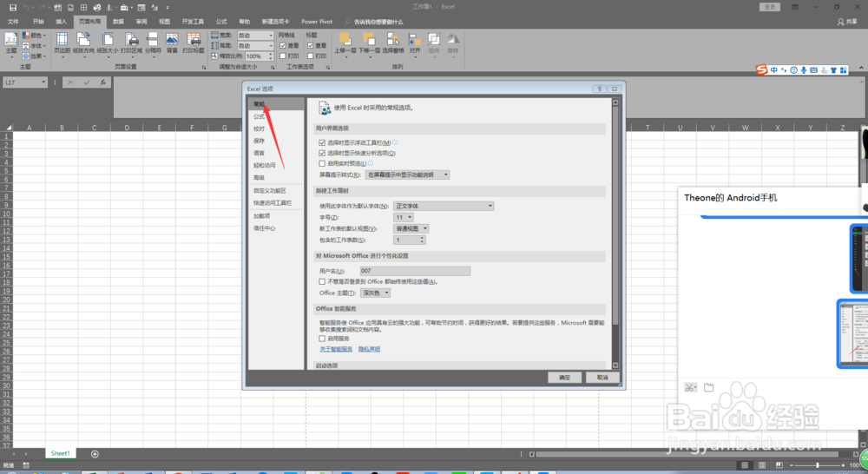Open the Themes (主题) gallery button
Image resolution: width=868 pixels, height=474 pixels.
[x=11, y=43]
